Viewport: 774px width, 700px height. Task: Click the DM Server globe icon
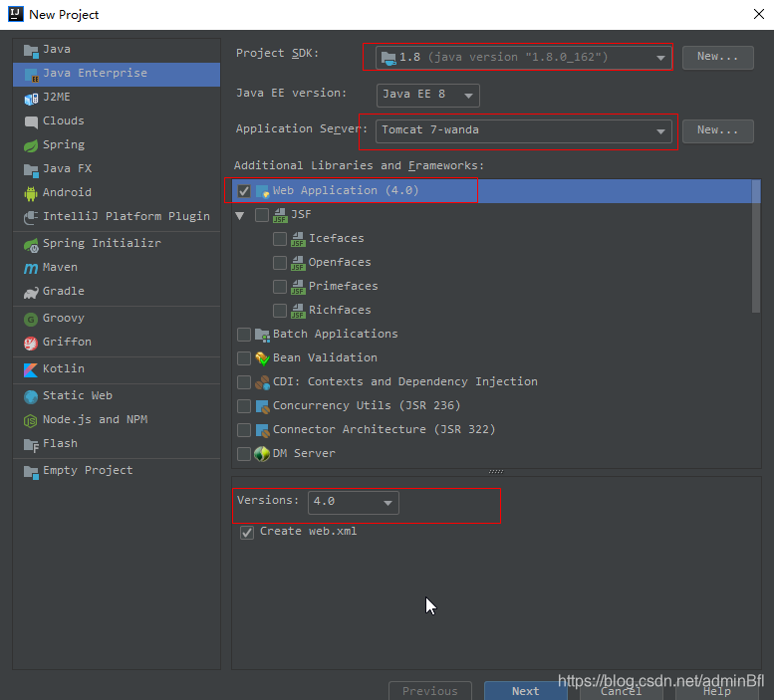(262, 454)
